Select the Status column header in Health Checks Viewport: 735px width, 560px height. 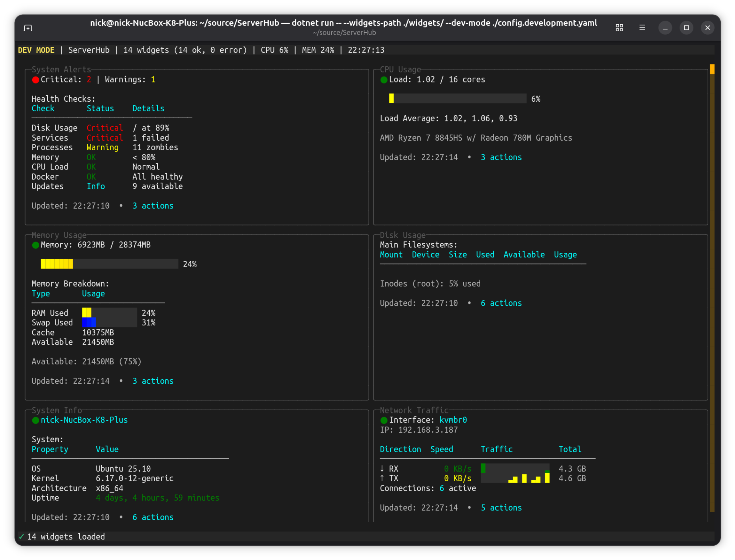100,108
